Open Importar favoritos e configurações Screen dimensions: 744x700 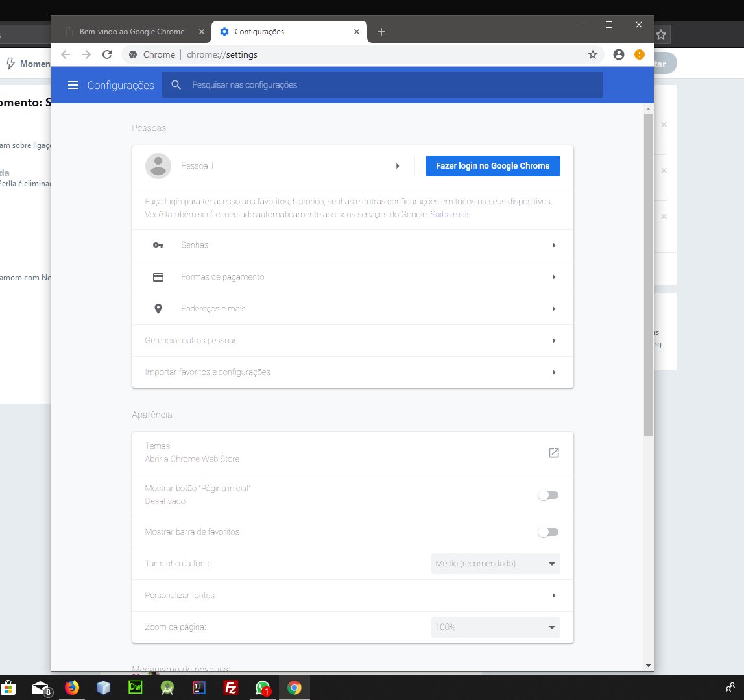353,372
